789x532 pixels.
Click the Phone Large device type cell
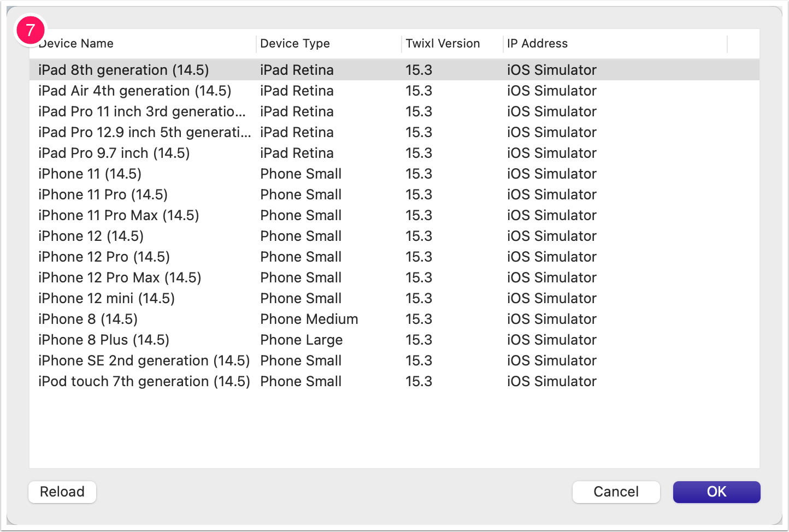(302, 340)
